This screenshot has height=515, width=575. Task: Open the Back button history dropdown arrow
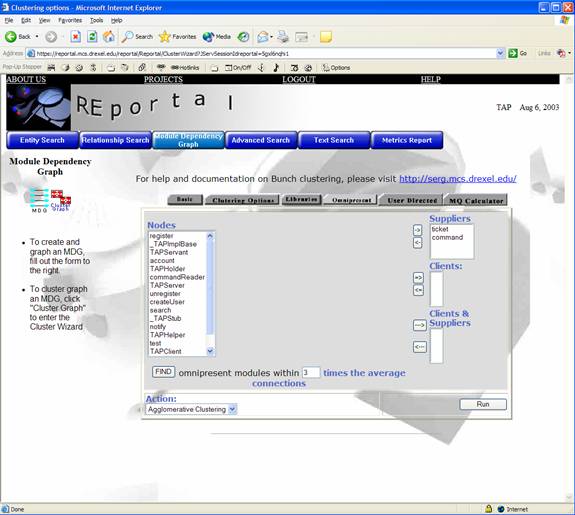[x=37, y=37]
